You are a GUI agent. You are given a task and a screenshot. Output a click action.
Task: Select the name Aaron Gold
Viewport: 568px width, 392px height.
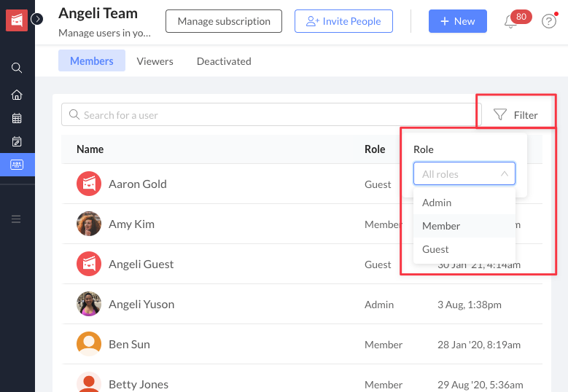coord(138,184)
